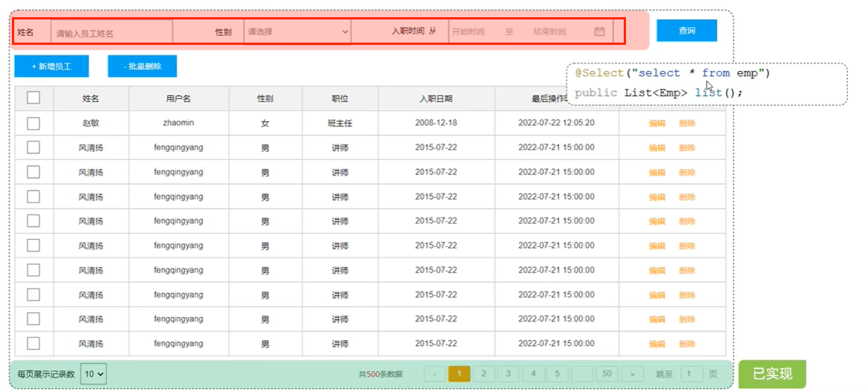Click the 开始时间 start date field
Image resolution: width=868 pixels, height=391 pixels.
(468, 32)
